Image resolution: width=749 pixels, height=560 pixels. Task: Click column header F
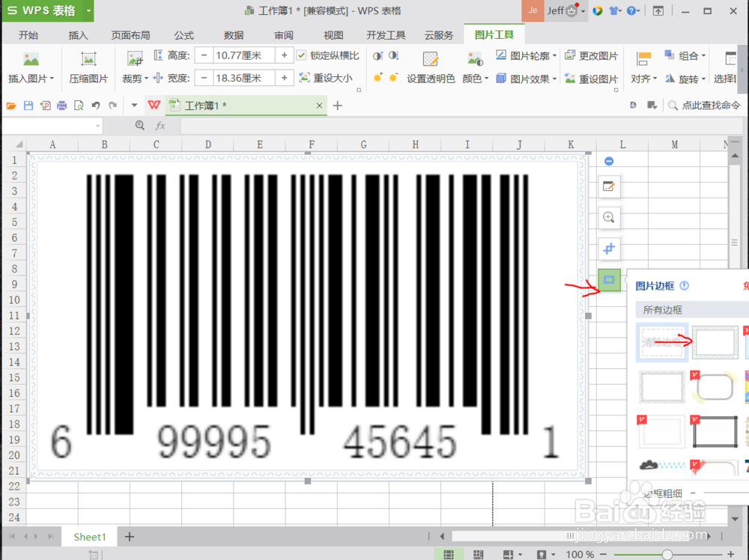[312, 144]
